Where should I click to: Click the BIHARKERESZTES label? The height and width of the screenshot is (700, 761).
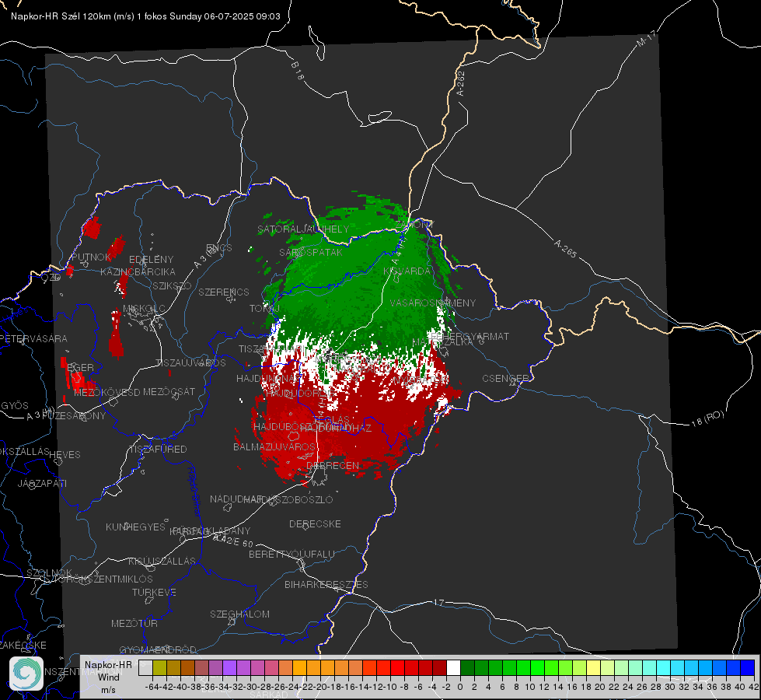[326, 584]
